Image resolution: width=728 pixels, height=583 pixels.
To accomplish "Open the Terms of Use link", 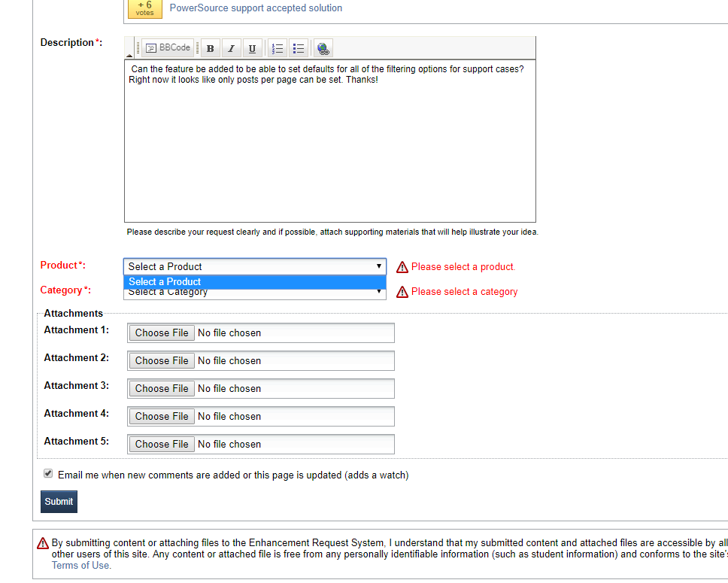I will click(81, 566).
